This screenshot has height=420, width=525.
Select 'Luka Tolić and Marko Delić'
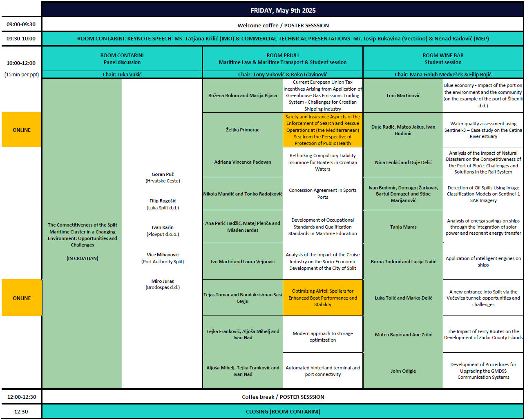click(x=403, y=298)
